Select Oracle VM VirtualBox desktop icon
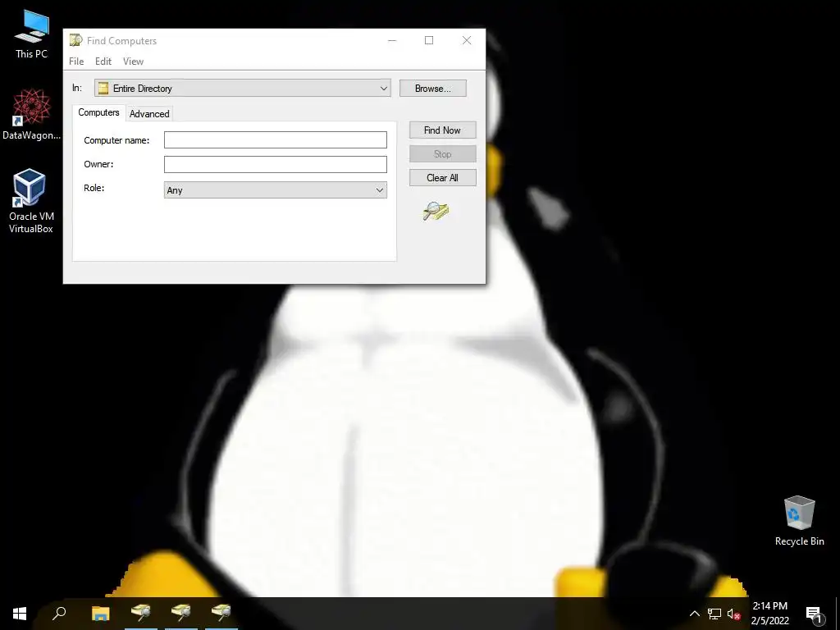This screenshot has width=840, height=630. click(x=31, y=201)
